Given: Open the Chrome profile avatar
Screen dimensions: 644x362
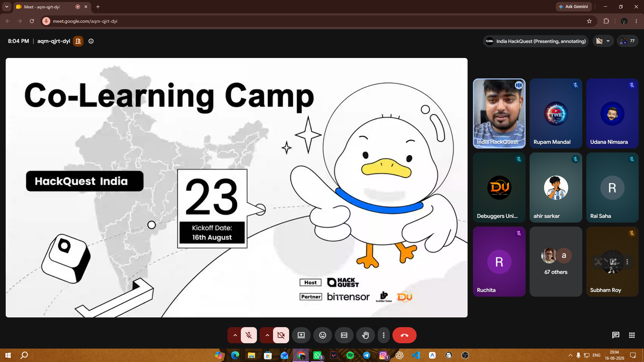Looking at the screenshot, I should 624,21.
